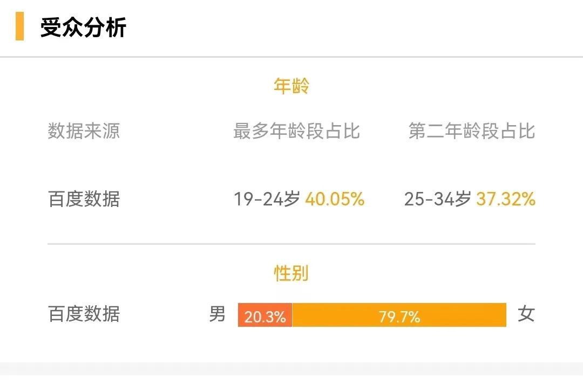
Task: Click the divider line under the heading
Action: (291, 57)
